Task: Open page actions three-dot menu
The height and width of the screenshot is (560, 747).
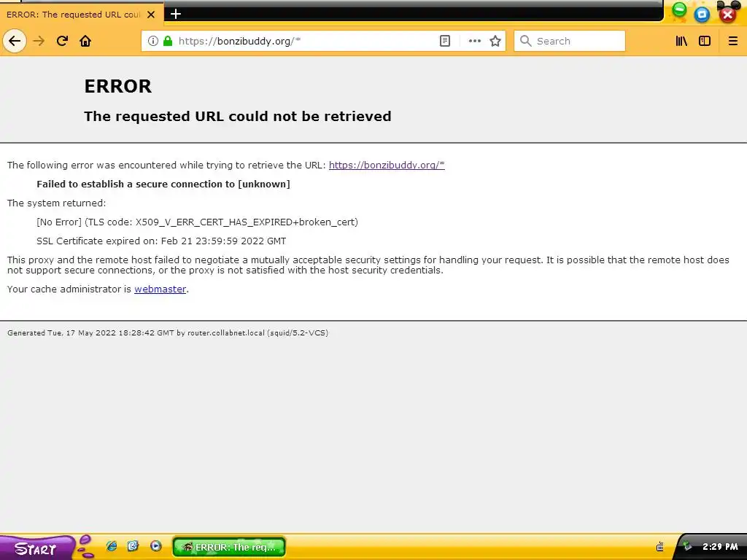Action: pos(474,41)
